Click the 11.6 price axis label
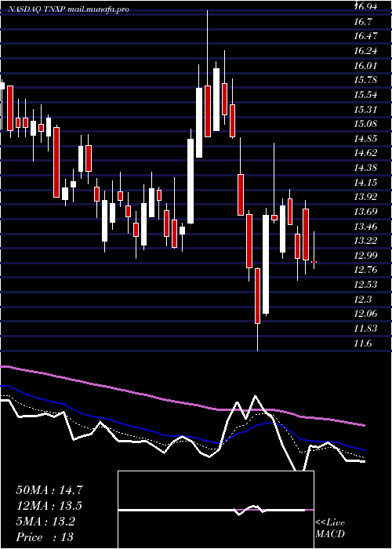 [363, 344]
